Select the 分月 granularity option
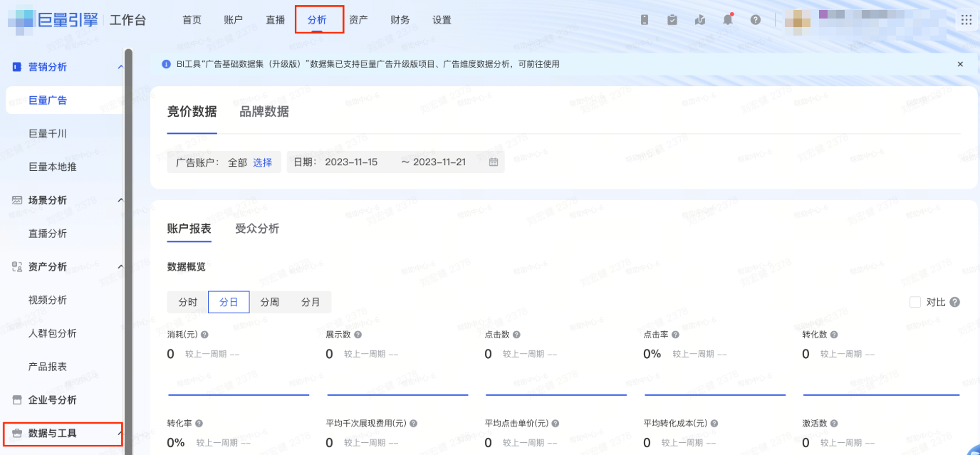 [x=311, y=302]
